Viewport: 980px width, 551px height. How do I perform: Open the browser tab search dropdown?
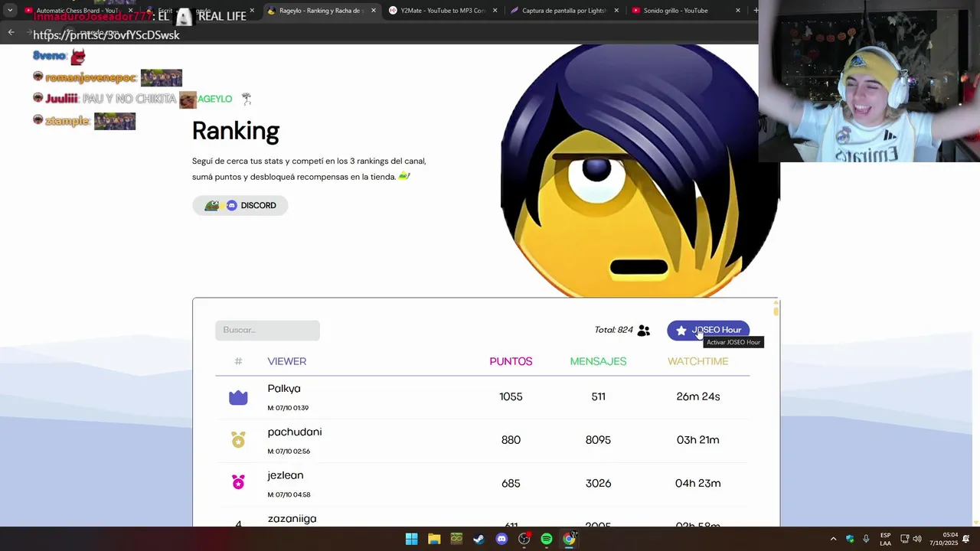pos(10,11)
